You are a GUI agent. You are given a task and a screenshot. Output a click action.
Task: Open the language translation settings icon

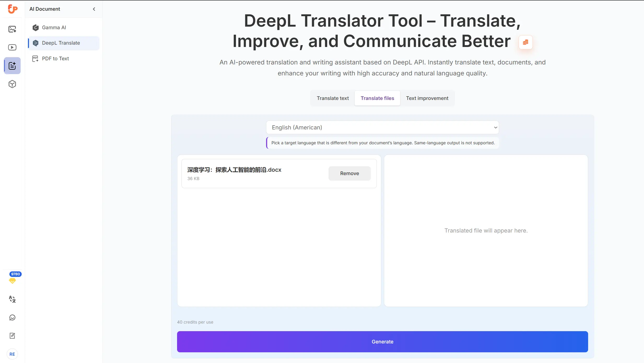12,299
